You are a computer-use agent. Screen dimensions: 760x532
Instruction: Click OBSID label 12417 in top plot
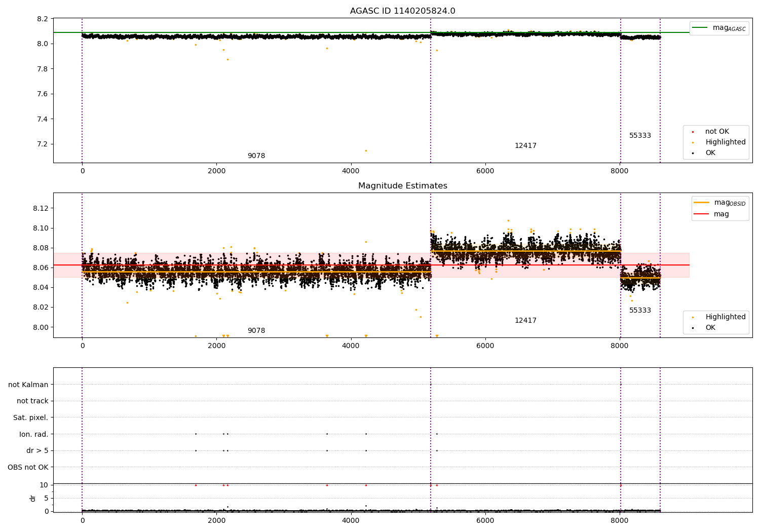tap(525, 146)
